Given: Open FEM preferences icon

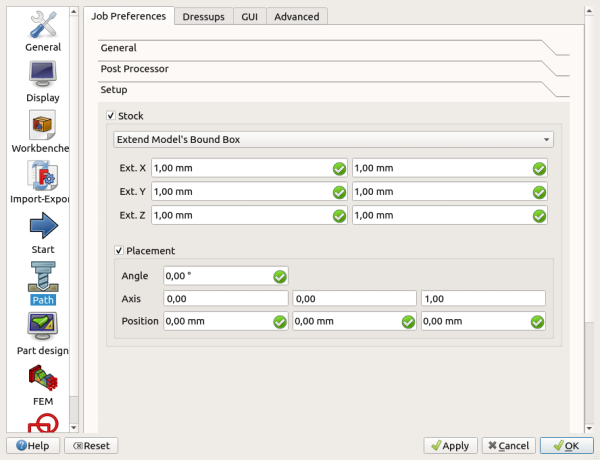Looking at the screenshot, I should [43, 377].
